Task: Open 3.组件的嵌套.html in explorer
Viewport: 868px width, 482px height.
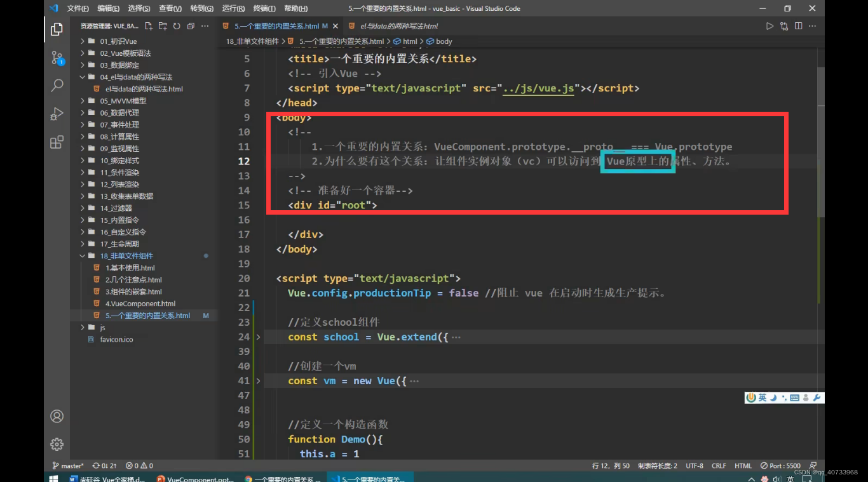Action: [133, 291]
